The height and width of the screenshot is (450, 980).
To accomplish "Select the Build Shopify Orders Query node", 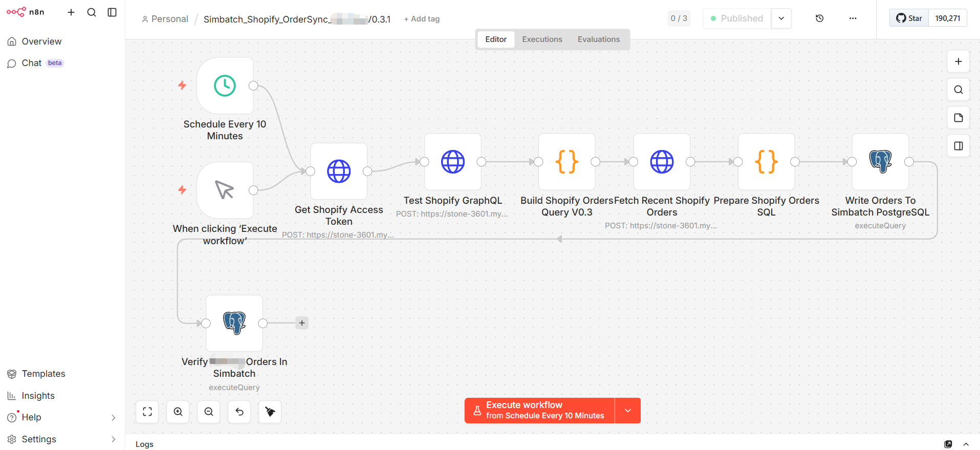I will (567, 162).
